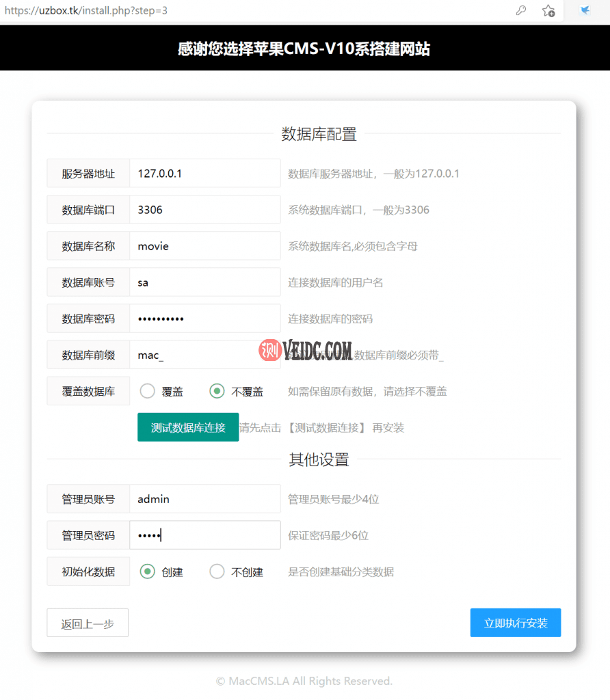Choose 创建 to initialize base data

click(x=147, y=571)
